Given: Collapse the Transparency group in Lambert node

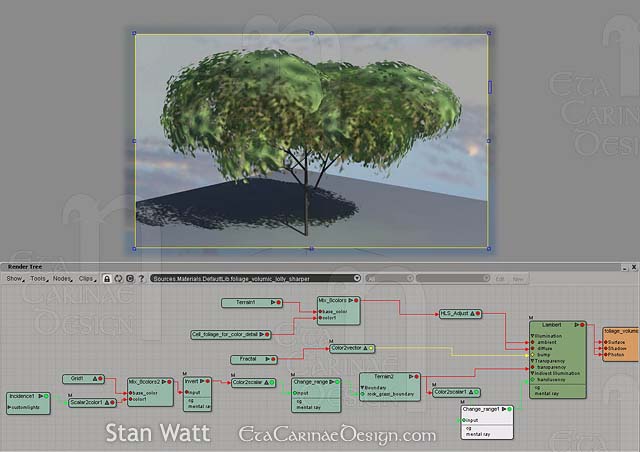Looking at the screenshot, I should click(x=532, y=360).
